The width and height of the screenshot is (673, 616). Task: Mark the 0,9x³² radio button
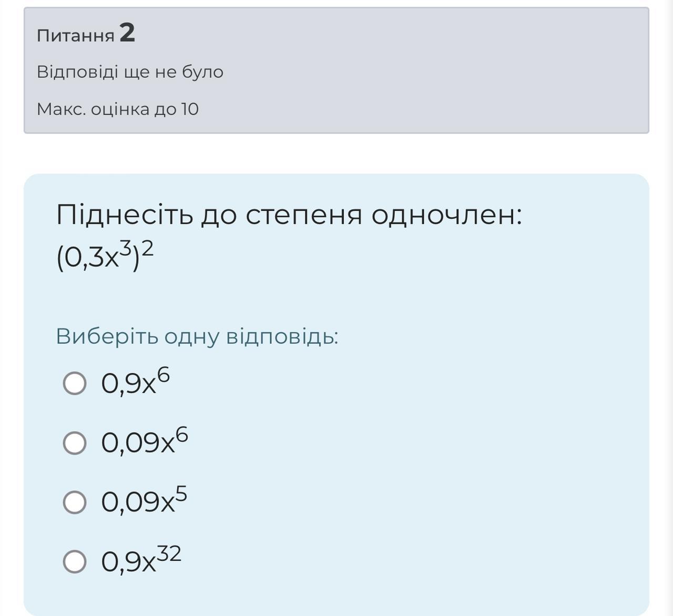tap(75, 561)
